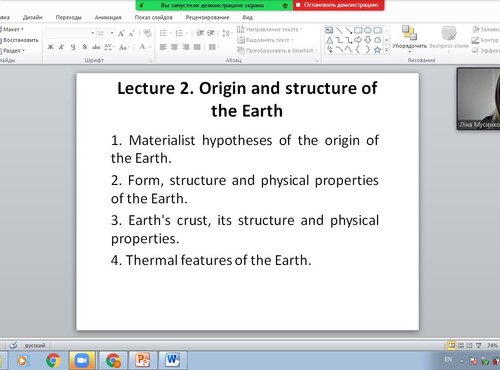
Task: Click Восстановить reset slide button
Action: tap(19, 40)
